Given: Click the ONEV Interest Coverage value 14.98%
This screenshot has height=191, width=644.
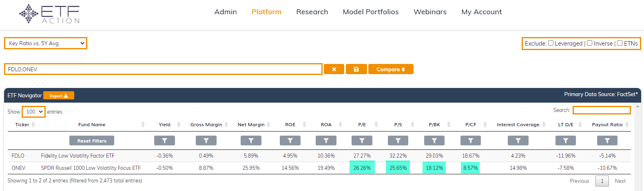Looking at the screenshot, I should [x=518, y=168].
